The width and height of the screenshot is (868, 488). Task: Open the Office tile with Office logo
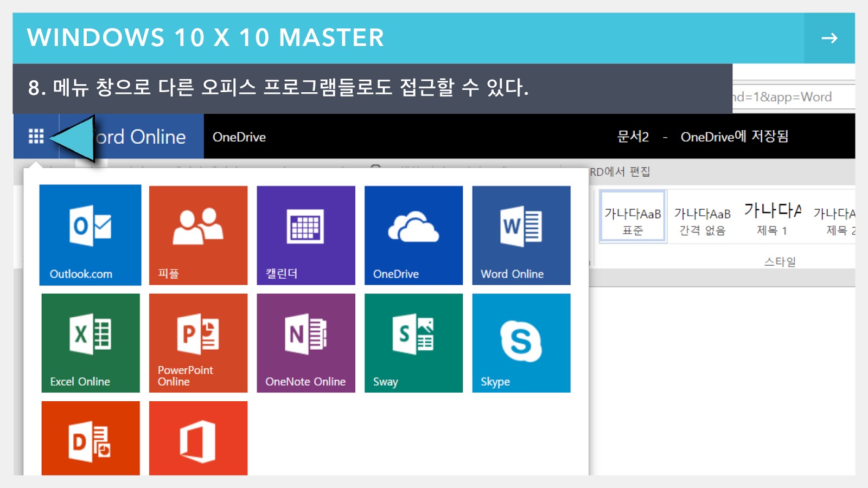pyautogui.click(x=198, y=438)
